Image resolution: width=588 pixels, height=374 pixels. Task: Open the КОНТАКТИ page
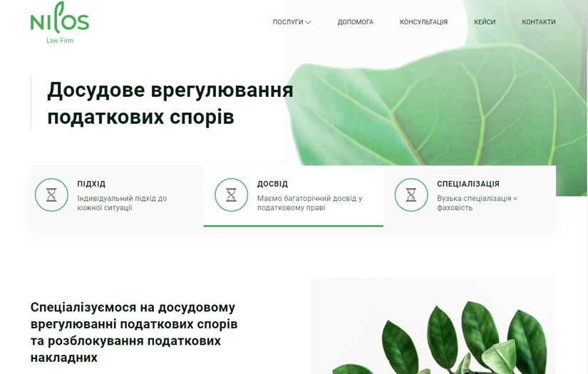click(539, 22)
